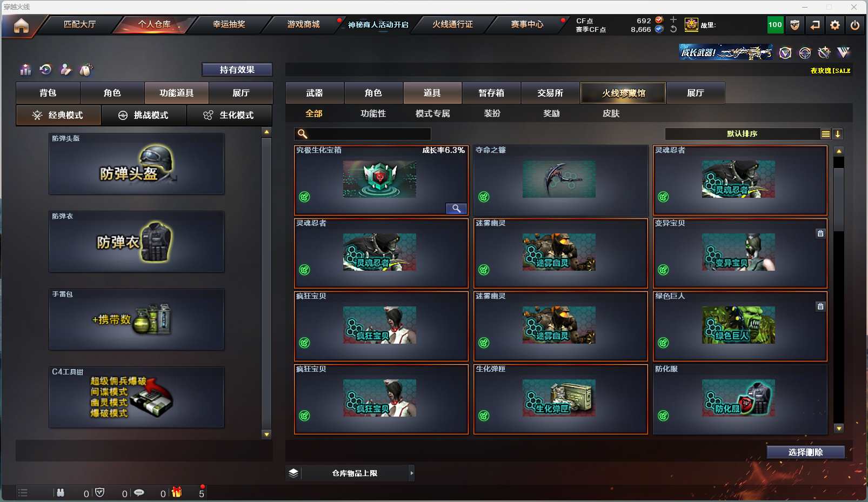
Task: Click the power exit icon
Action: pos(855,25)
